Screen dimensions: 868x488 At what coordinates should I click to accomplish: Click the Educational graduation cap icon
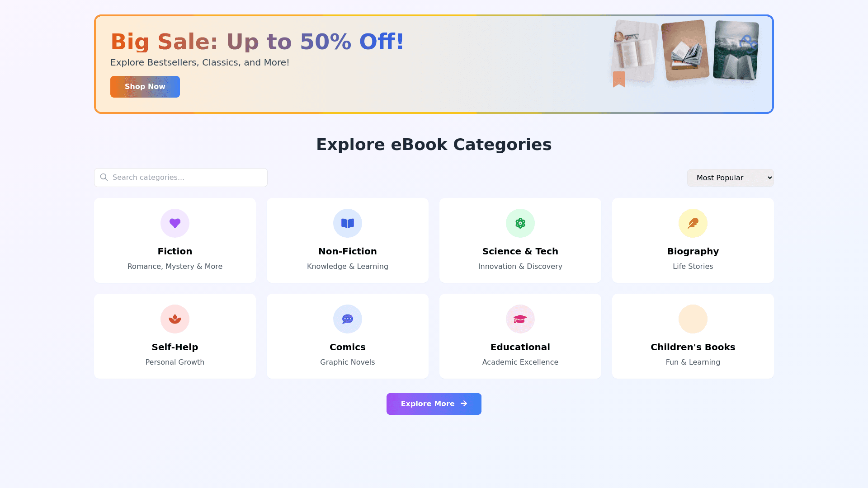520,319
